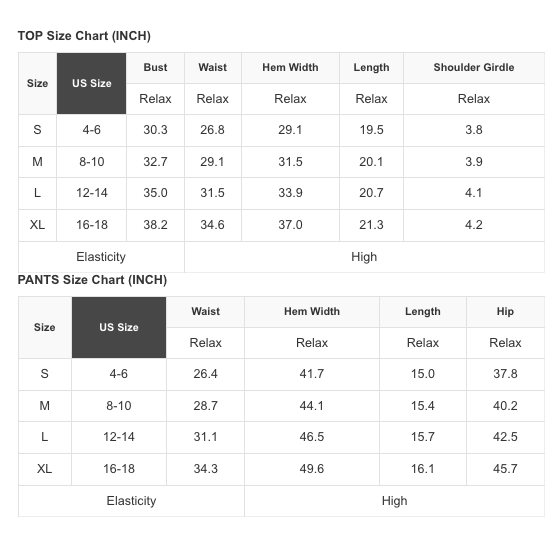
Task: Select XL row label in TOP chart
Action: click(x=37, y=225)
